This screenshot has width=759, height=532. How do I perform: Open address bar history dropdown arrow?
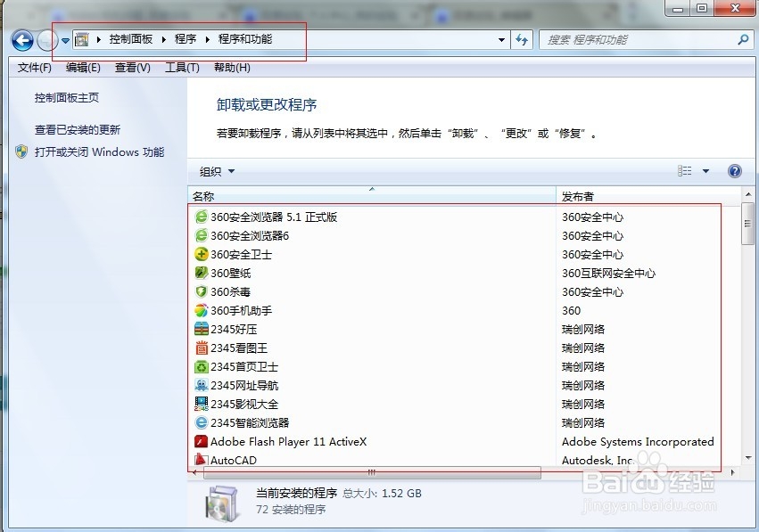click(x=502, y=40)
